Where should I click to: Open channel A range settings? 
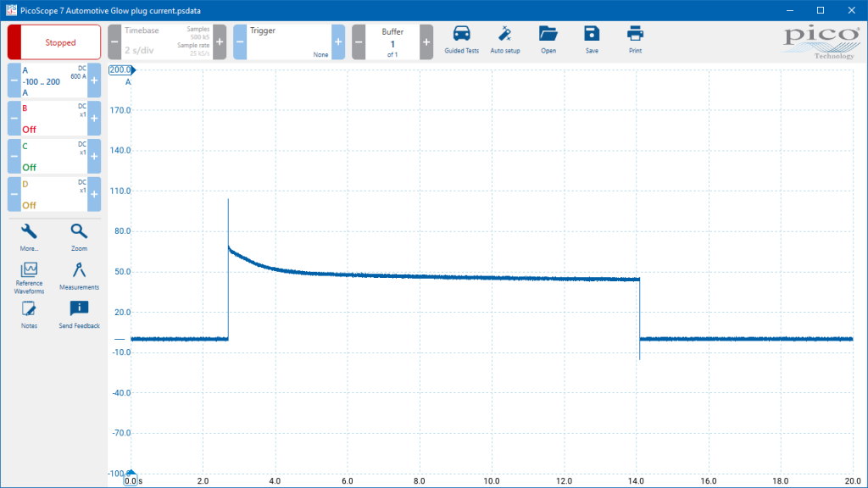click(x=54, y=80)
